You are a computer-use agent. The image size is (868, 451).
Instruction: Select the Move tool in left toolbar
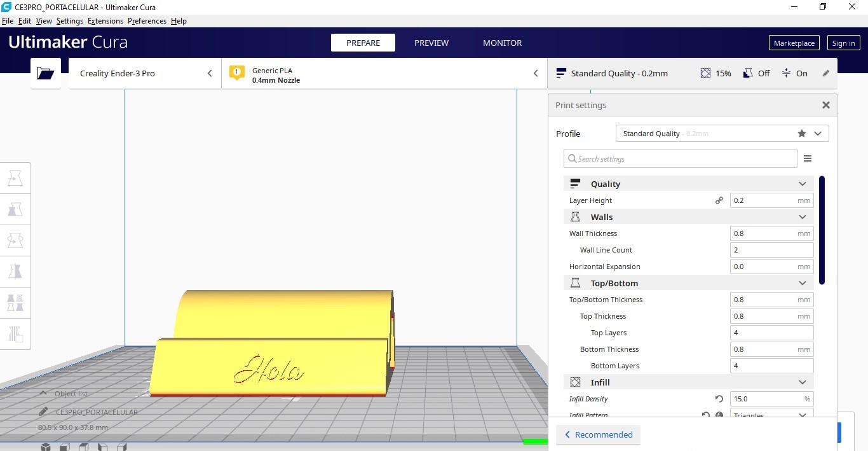(x=15, y=178)
